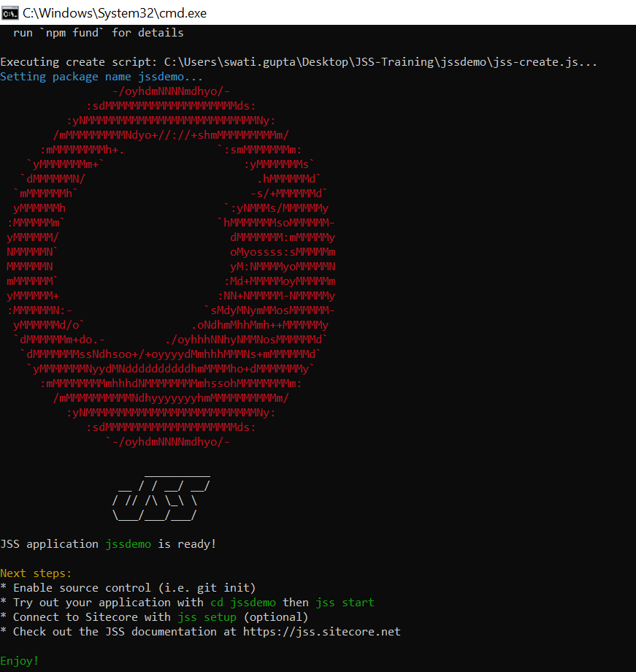
Task: Click the yellow "Next steps:" heading
Action: (x=36, y=573)
